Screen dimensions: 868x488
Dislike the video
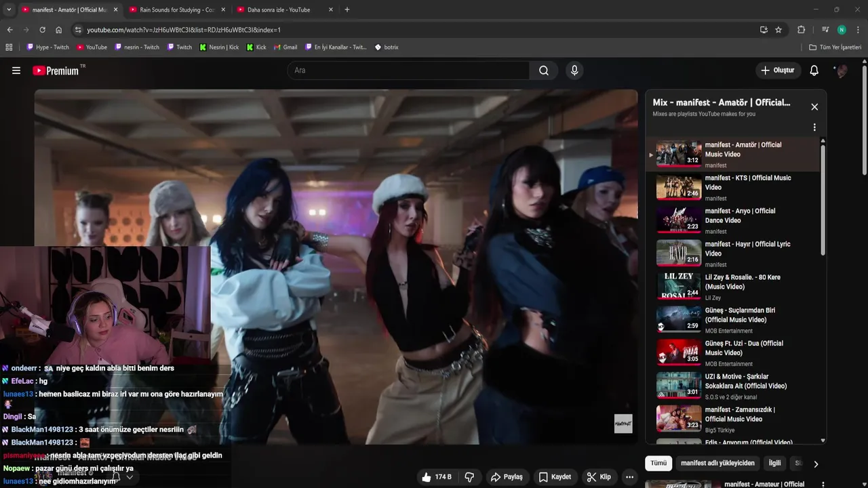(x=469, y=477)
